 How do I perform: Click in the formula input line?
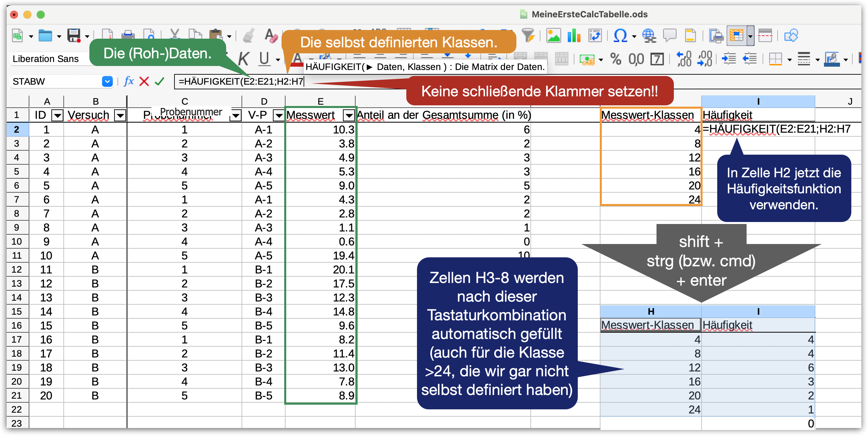236,81
